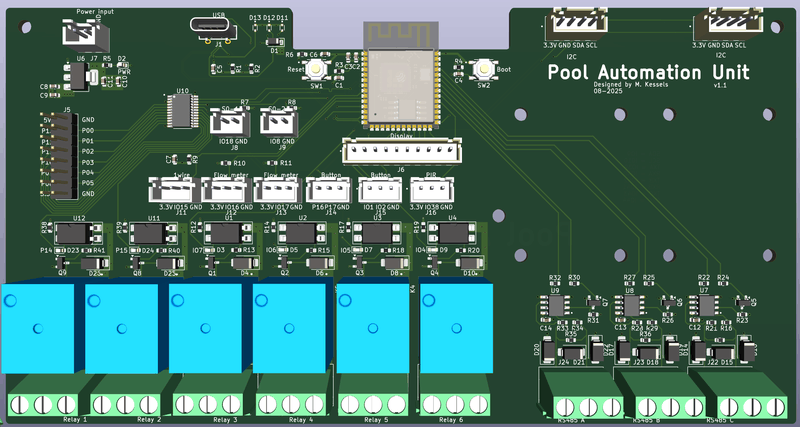
Task: Click the optocoupler U4
Action: [x=452, y=233]
